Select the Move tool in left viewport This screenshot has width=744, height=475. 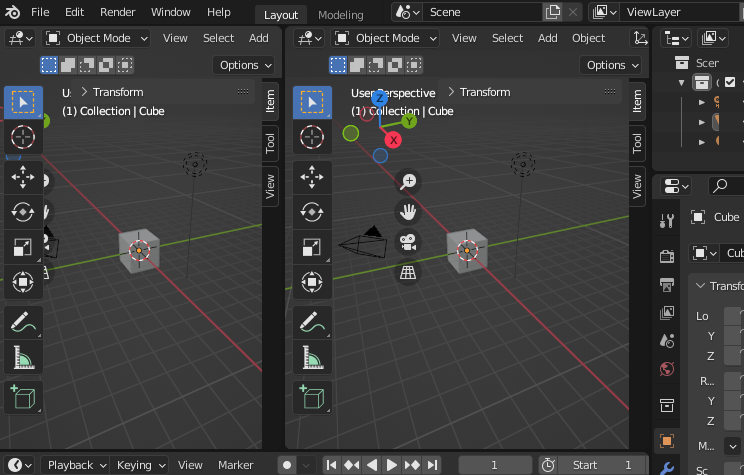tap(23, 177)
